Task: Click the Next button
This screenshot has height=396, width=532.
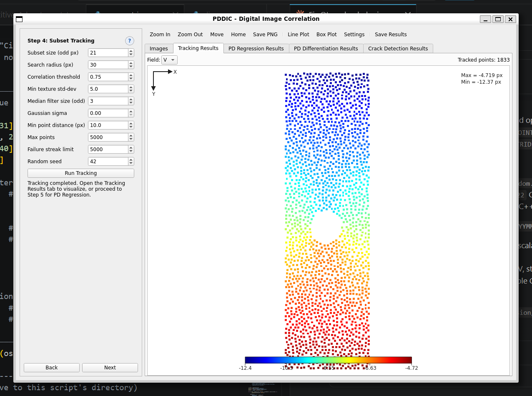Action: [x=110, y=368]
